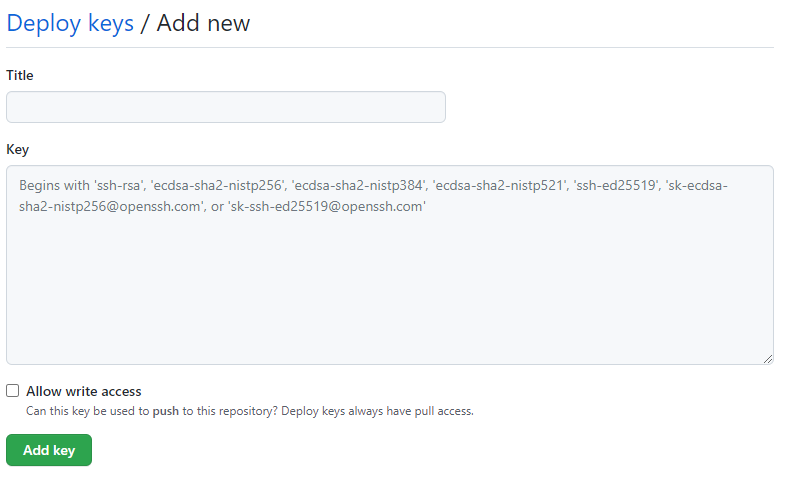Click the 'sk-ssh-ed25519@openssh.com' placeholder text

click(327, 206)
